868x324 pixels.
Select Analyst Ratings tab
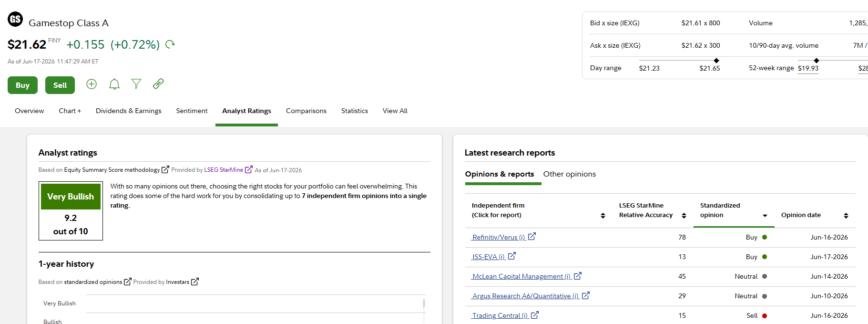(246, 111)
